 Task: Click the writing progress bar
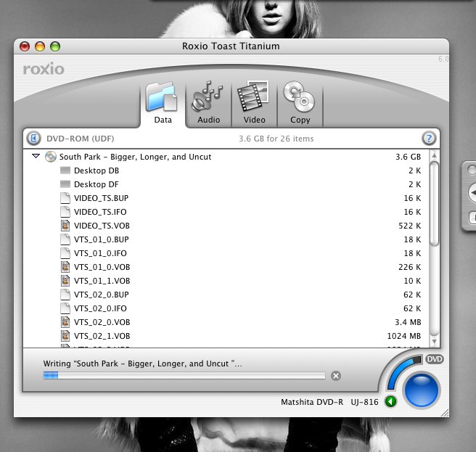click(x=184, y=376)
